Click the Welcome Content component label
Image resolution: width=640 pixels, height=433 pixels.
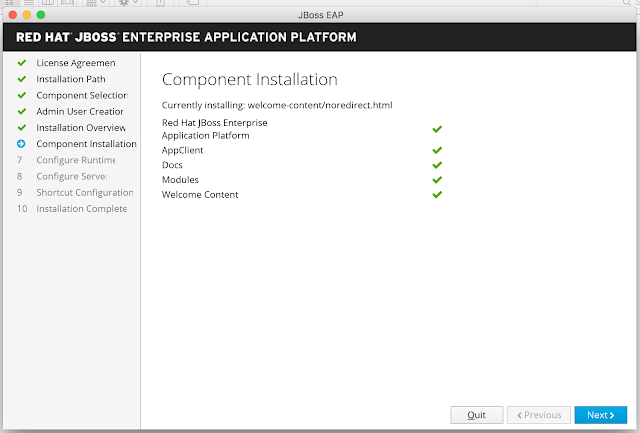[x=200, y=194]
